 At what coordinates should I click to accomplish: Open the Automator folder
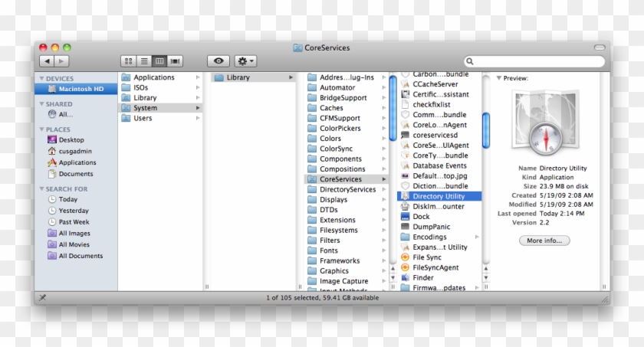click(x=347, y=87)
